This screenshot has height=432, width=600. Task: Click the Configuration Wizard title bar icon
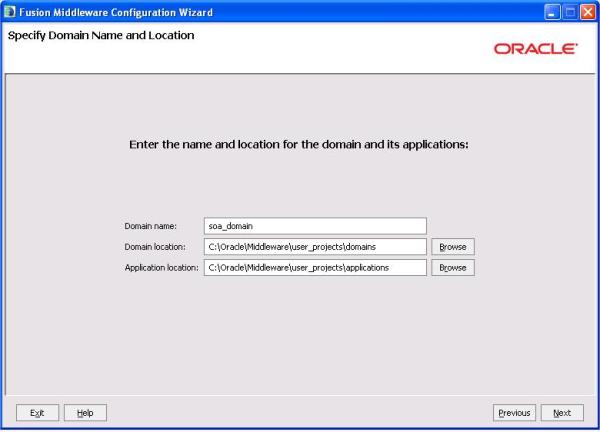click(11, 11)
